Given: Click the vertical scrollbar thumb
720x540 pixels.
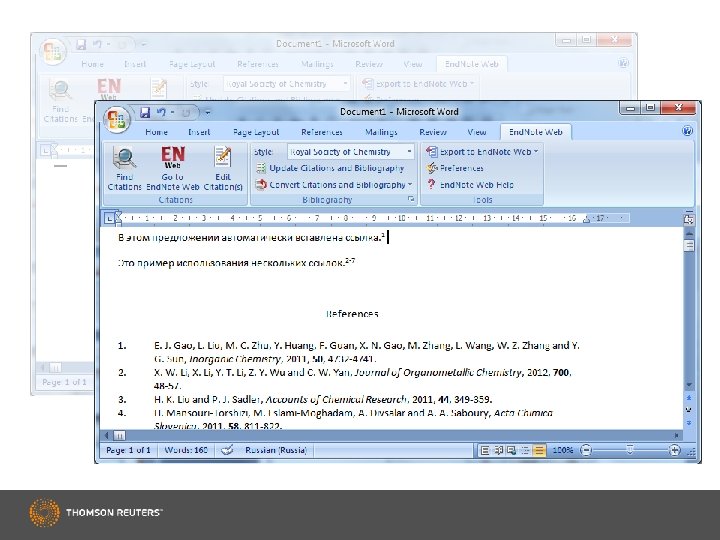Looking at the screenshot, I should point(689,246).
